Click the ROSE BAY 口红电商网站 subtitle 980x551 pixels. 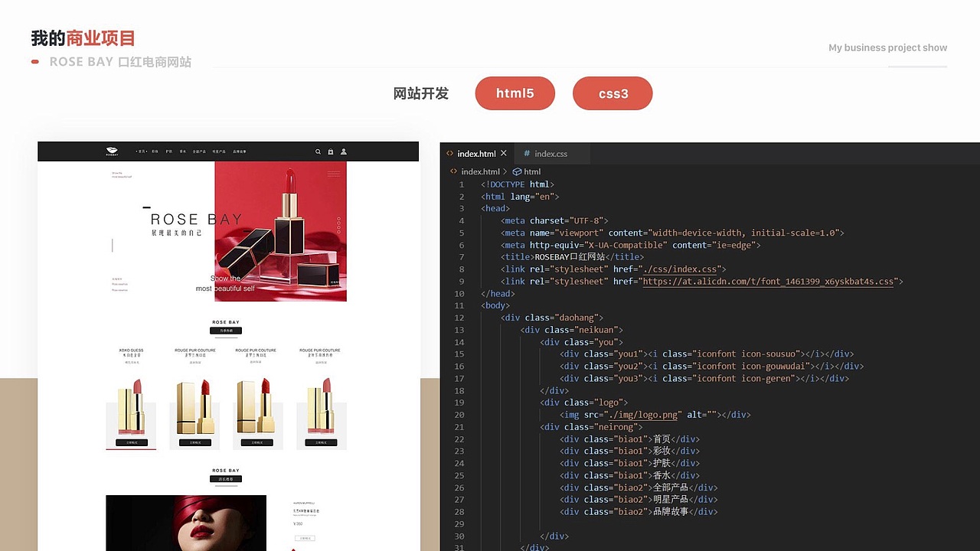tap(120, 62)
